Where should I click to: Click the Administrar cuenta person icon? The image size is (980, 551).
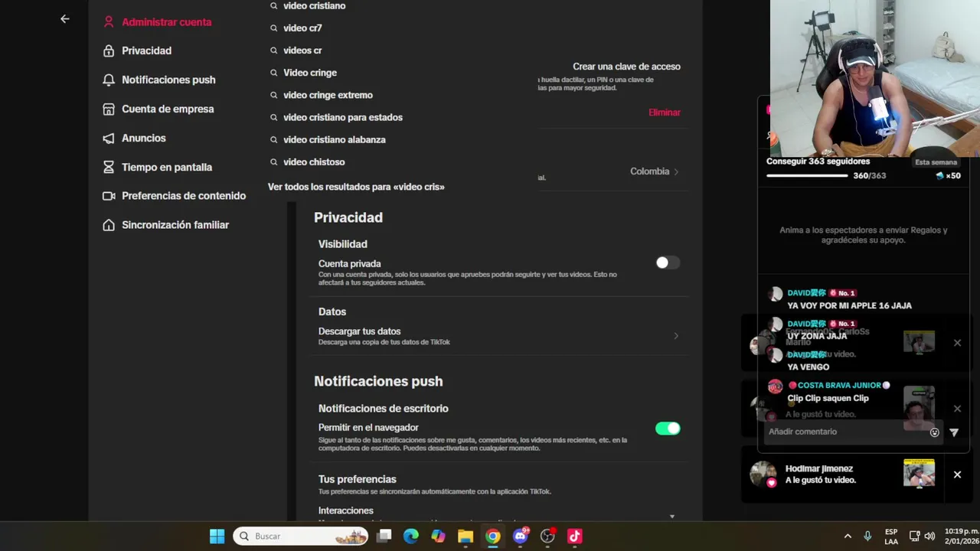click(109, 22)
